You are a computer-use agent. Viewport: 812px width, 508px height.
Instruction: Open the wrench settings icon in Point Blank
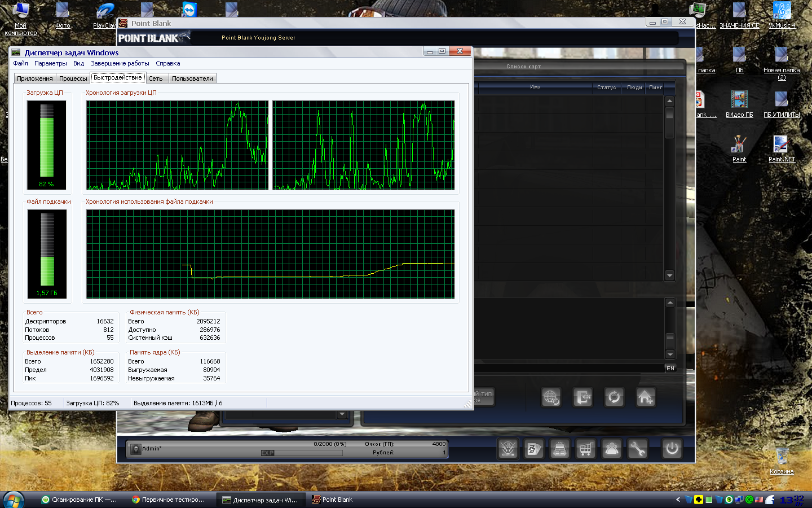point(637,449)
